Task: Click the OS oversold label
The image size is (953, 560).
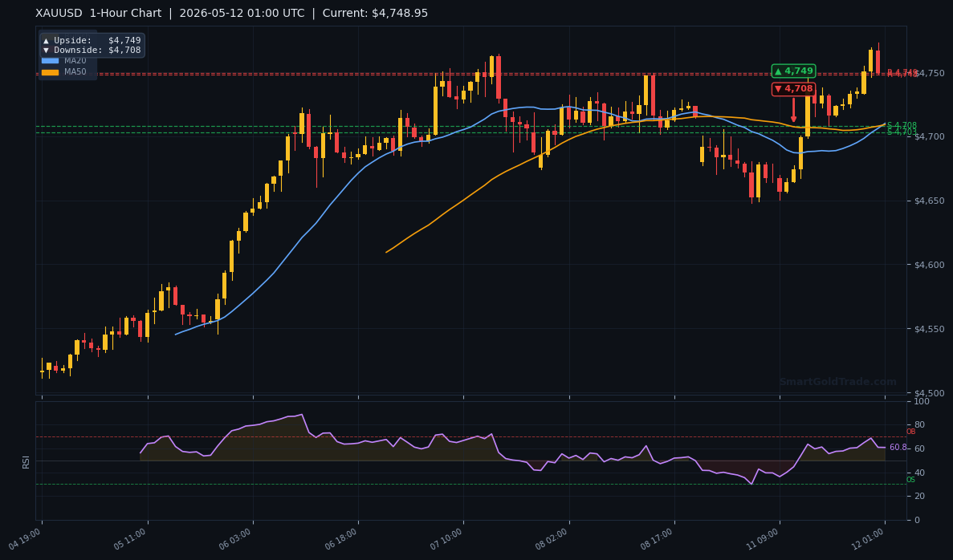Action: [910, 480]
